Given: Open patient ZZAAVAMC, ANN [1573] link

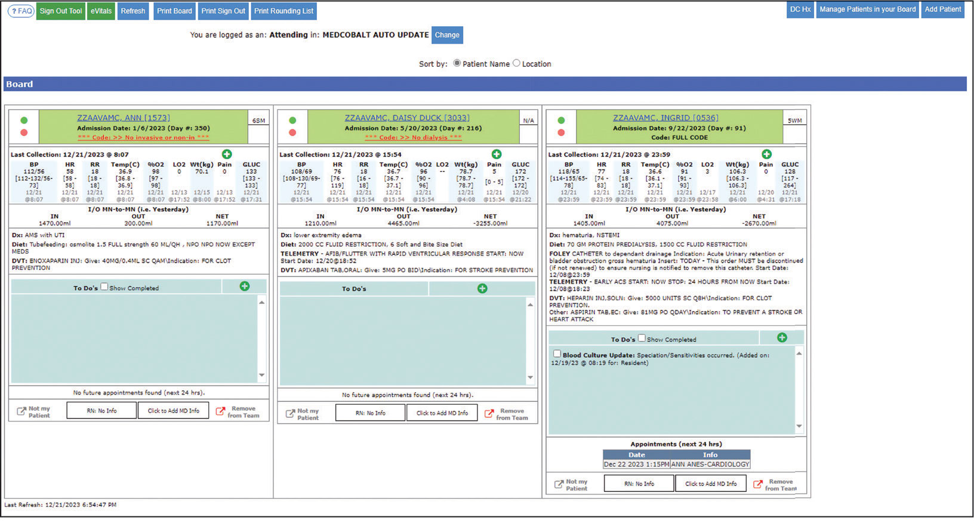Looking at the screenshot, I should [124, 118].
